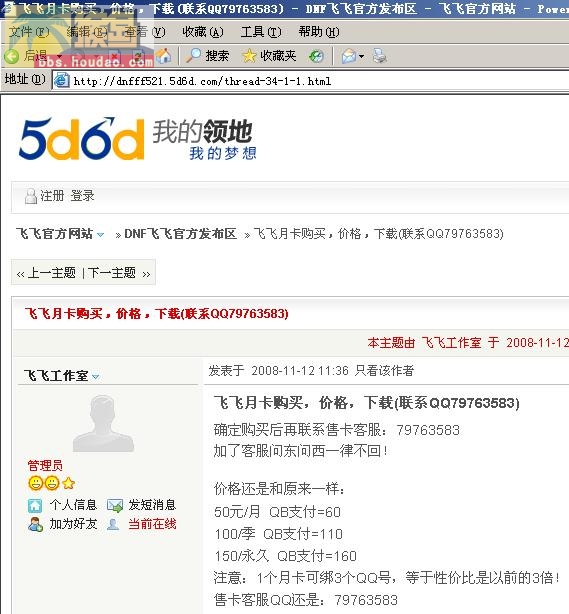Click 飞飞工作室 in red topic notice bar

click(451, 343)
